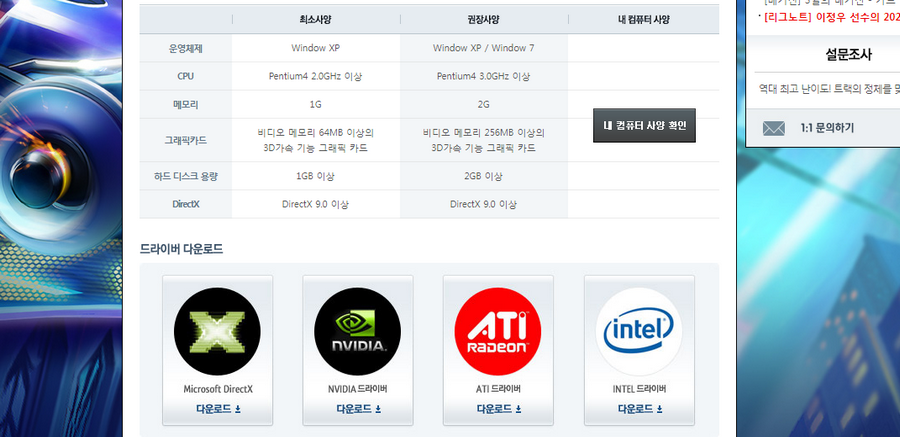The height and width of the screenshot is (437, 900).
Task: Download Microsoft DirectX via 다운로드 link
Action: pos(218,409)
